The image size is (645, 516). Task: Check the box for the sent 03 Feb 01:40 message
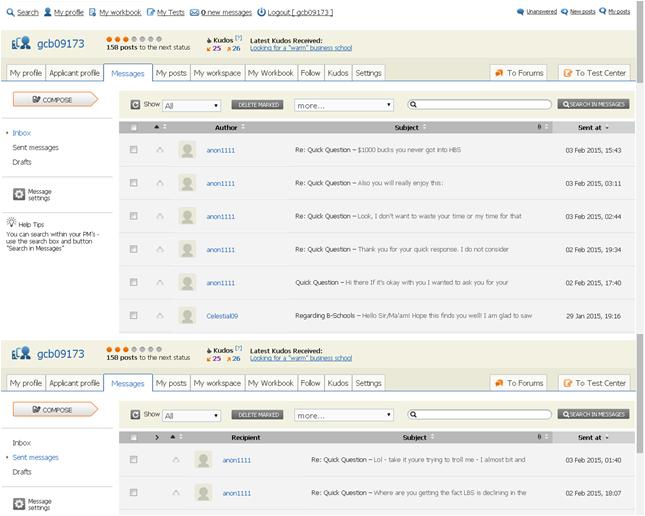[134, 460]
